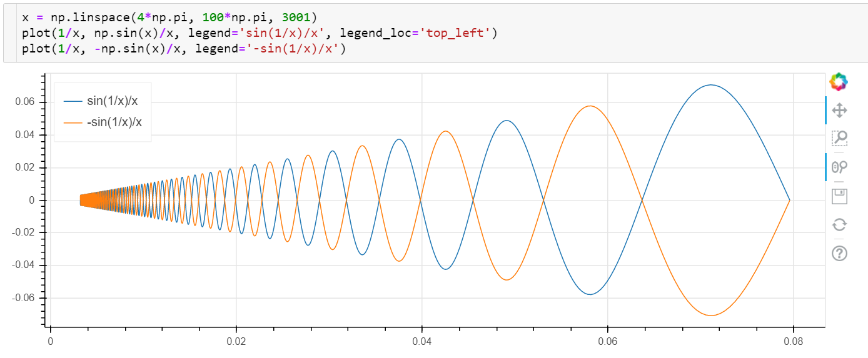Select the -sin(1/x)/x legend label

coord(114,122)
